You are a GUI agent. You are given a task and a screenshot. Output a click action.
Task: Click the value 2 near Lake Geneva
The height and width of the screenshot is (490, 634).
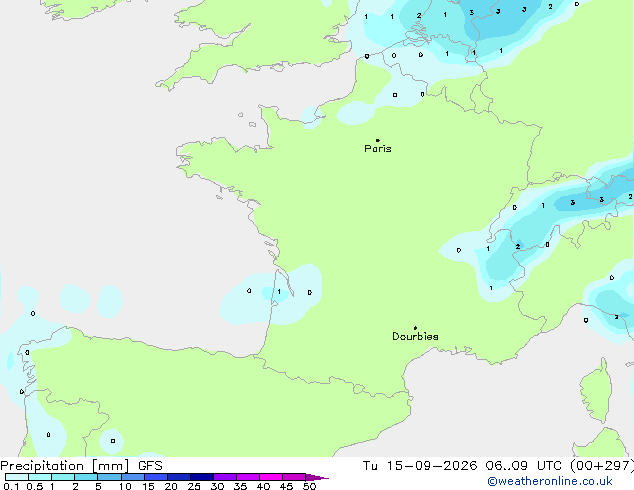518,246
